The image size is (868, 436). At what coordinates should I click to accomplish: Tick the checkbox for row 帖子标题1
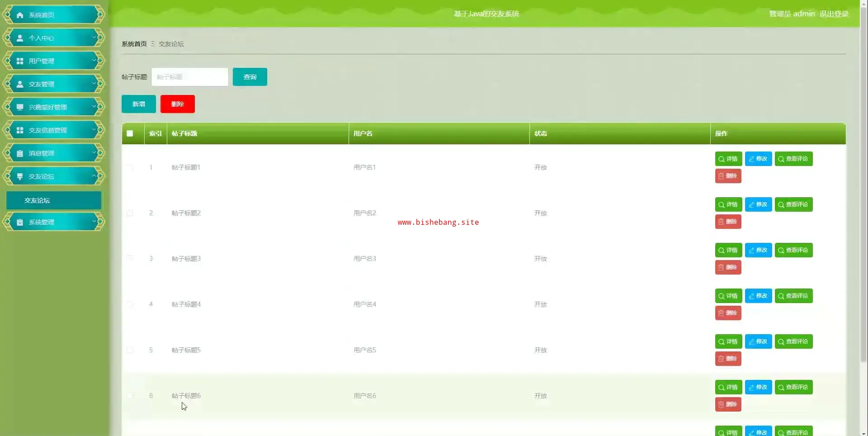[130, 167]
